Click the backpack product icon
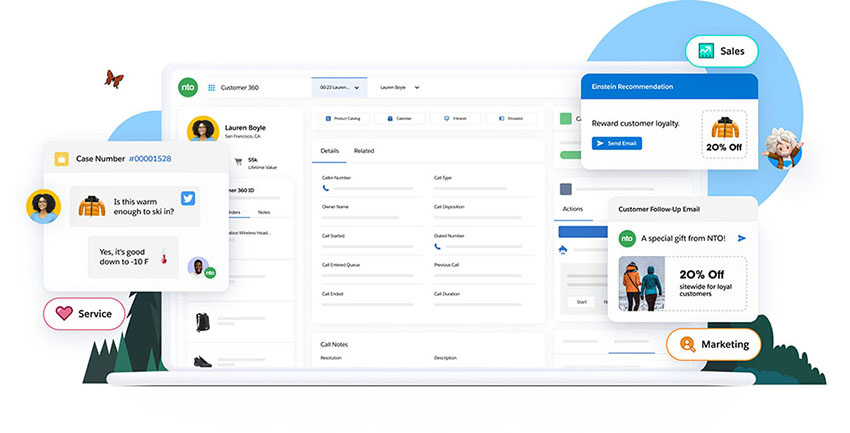850x433 pixels. pyautogui.click(x=202, y=321)
